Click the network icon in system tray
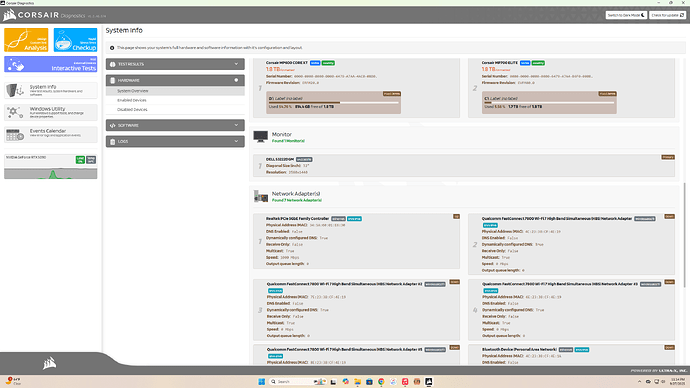 click(x=657, y=381)
